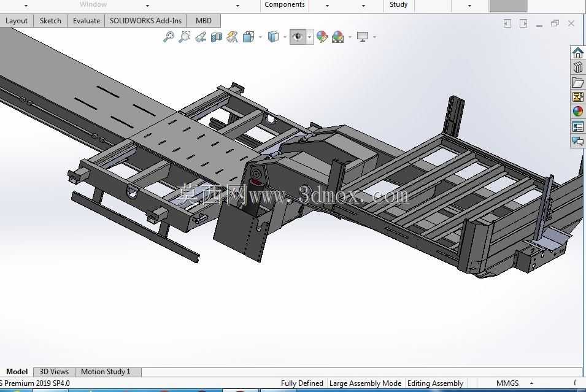Screen dimensions: 586x392
Task: Switch to the Layout tab
Action: pos(17,21)
